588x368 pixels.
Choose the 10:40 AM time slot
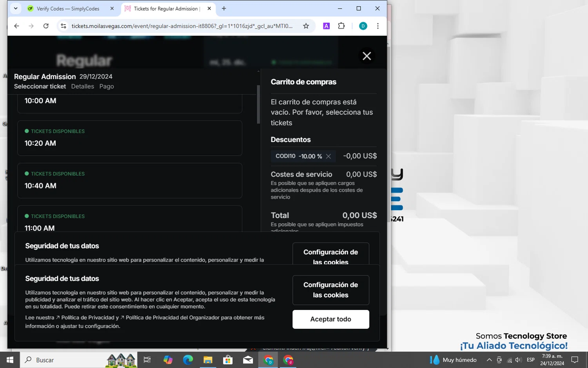click(130, 180)
